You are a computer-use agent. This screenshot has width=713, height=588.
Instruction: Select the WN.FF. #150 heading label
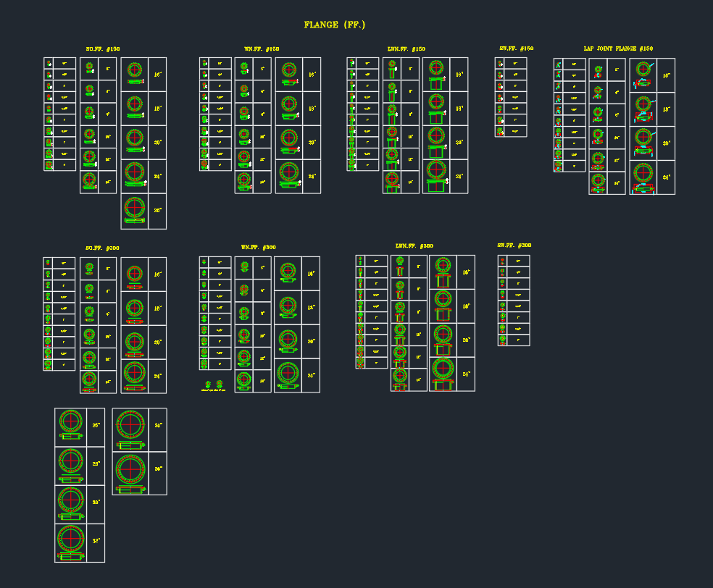click(261, 49)
